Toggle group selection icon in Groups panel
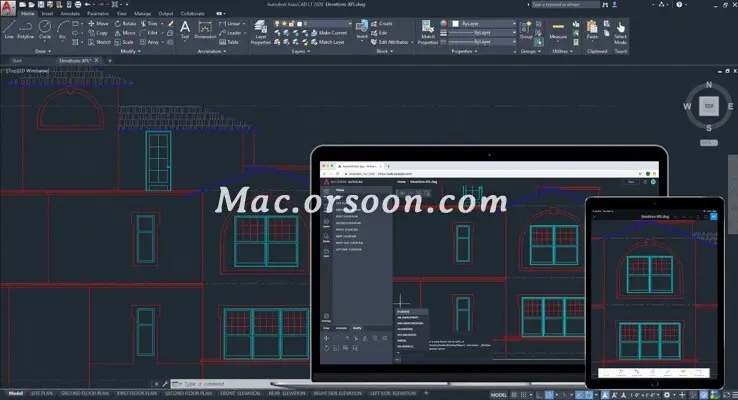Image resolution: width=738 pixels, height=400 pixels. [x=539, y=42]
